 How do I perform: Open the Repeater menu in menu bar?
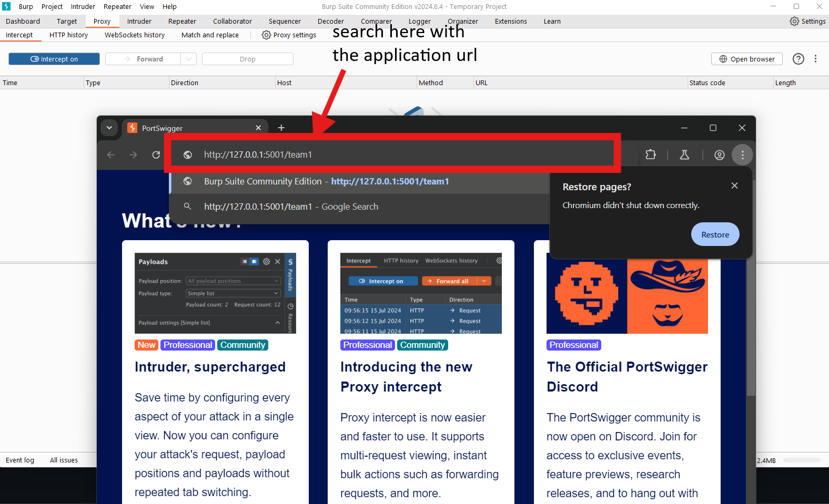[117, 6]
